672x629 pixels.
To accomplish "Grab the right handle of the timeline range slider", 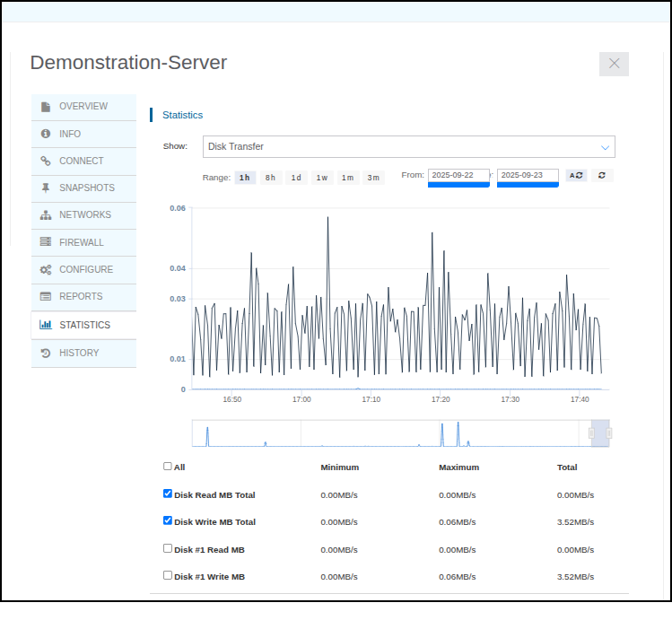I will 609,433.
